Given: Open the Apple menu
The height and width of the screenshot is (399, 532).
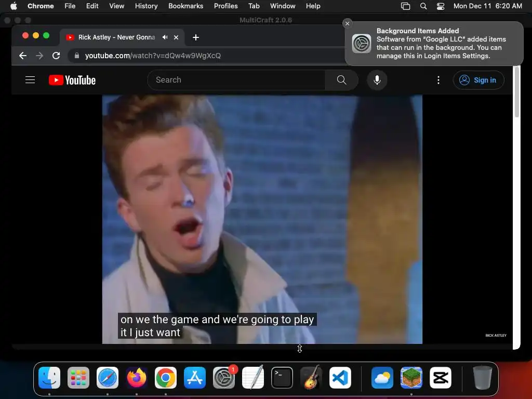Looking at the screenshot, I should tap(14, 6).
